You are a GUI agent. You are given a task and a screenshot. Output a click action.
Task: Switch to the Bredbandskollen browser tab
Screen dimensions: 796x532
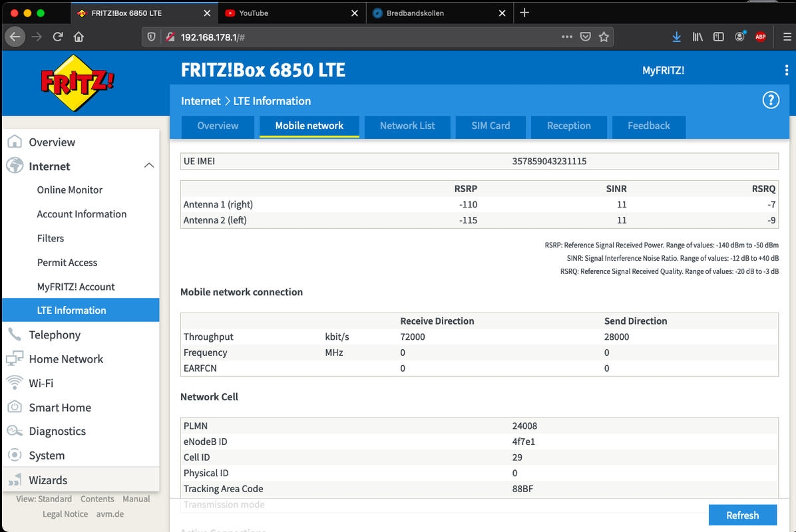[440, 13]
